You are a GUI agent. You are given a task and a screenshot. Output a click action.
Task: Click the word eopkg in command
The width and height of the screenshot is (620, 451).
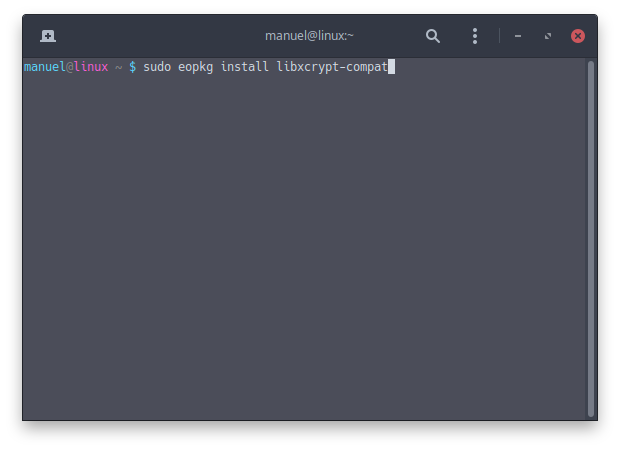point(195,67)
